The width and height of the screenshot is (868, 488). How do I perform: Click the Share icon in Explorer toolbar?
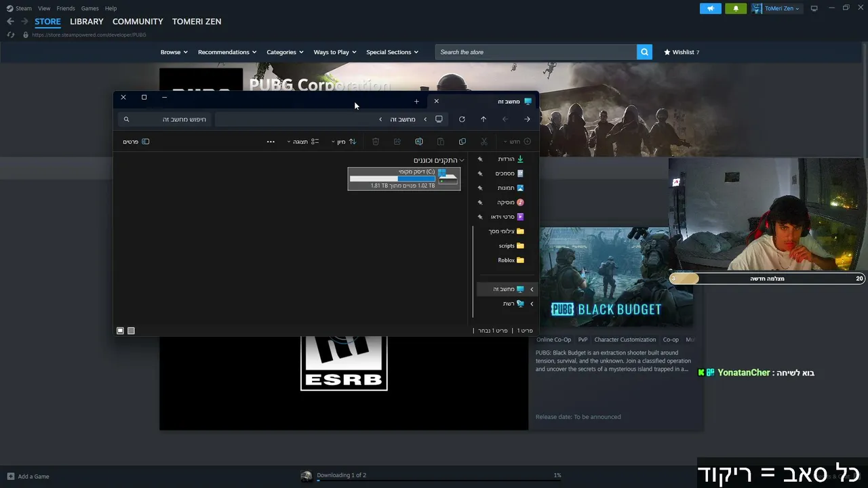[x=397, y=142]
